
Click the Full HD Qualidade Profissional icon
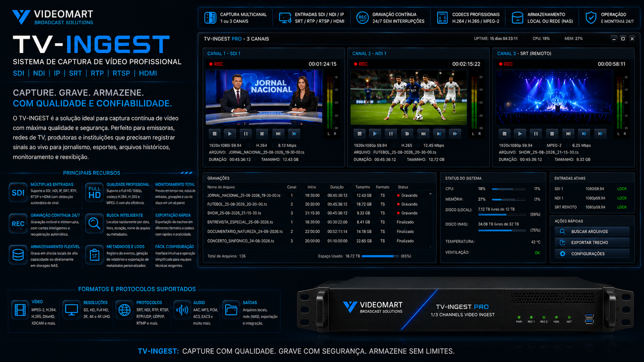[x=94, y=193]
